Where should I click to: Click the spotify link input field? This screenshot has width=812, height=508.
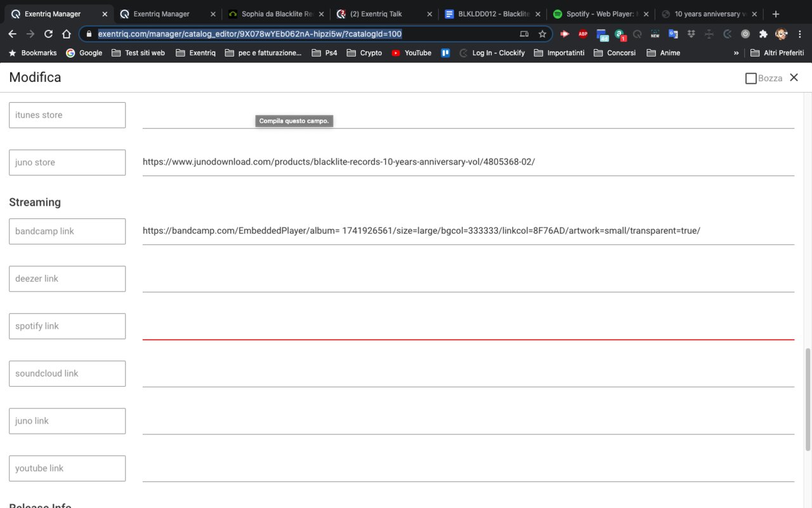(x=468, y=327)
